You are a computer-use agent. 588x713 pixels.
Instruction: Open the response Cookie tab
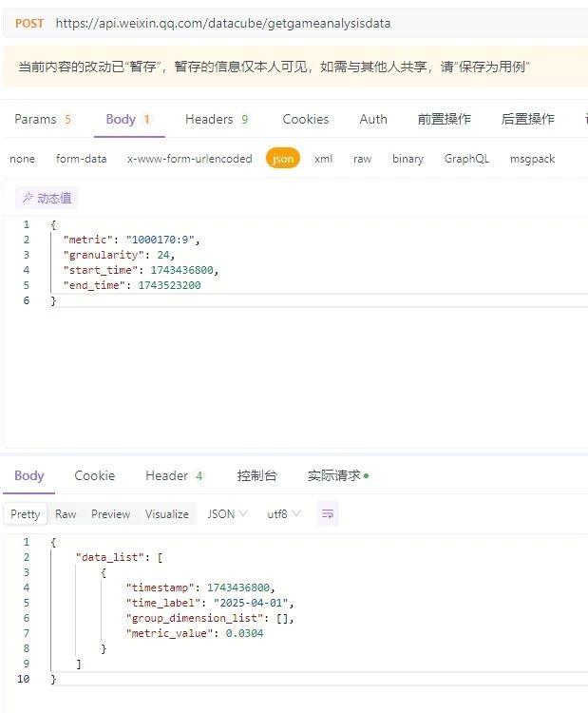click(94, 475)
